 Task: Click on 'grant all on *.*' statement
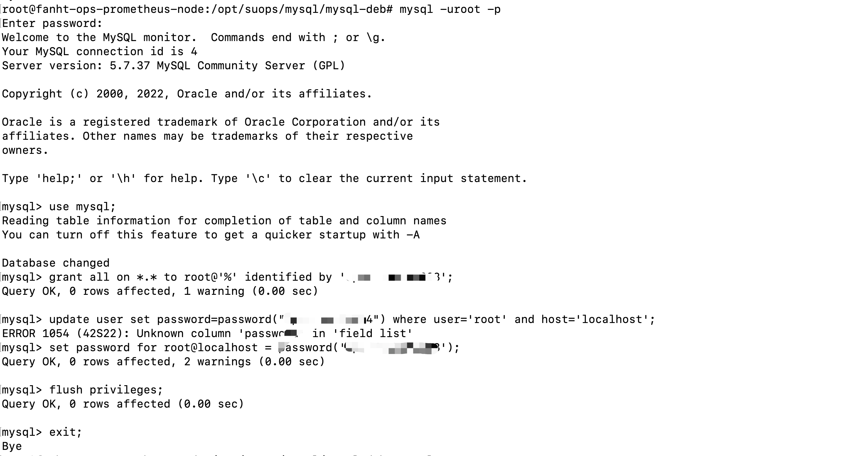[x=106, y=277]
